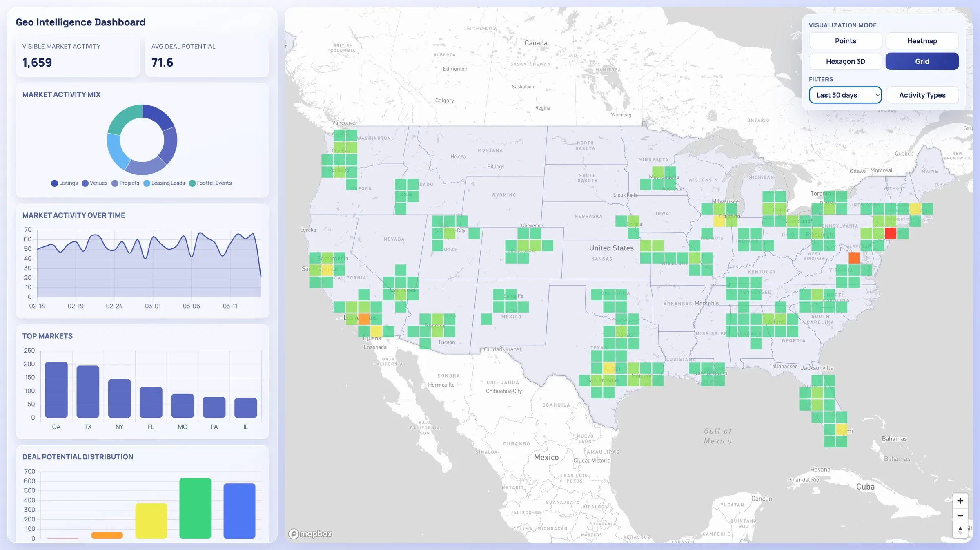Click the blue Deal Potential Distribution bar
The height and width of the screenshot is (550, 980).
239,511
